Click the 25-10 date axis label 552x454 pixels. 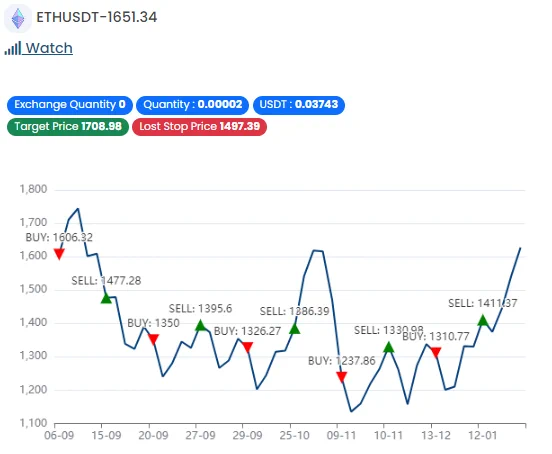tap(295, 435)
